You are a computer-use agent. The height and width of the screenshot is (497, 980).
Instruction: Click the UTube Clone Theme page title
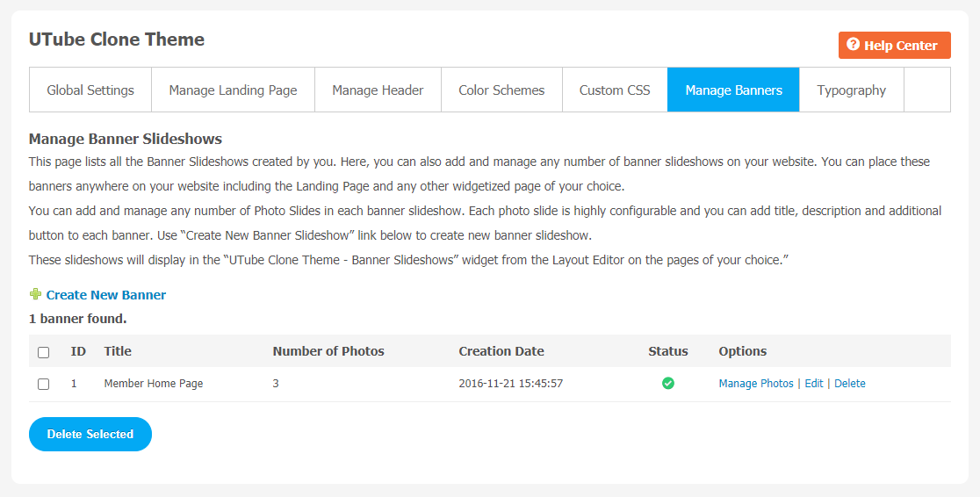(116, 40)
